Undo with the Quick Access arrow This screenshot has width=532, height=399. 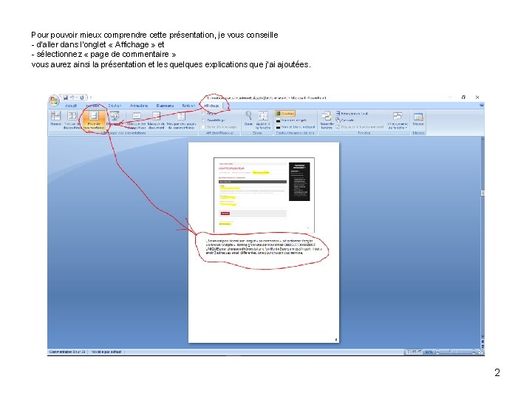pos(72,98)
